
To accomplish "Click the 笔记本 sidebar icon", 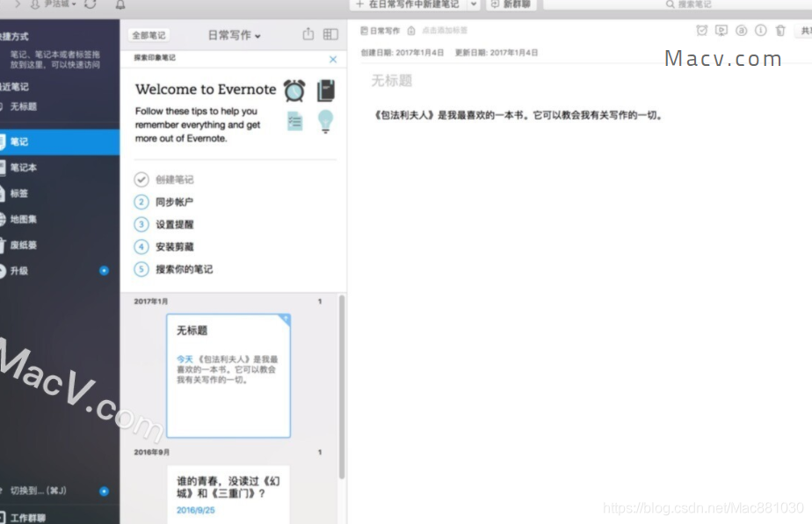I will 2,167.
